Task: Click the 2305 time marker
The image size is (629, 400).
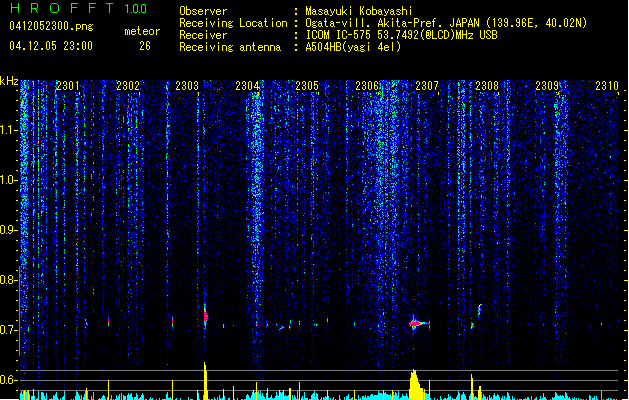Action: (307, 86)
